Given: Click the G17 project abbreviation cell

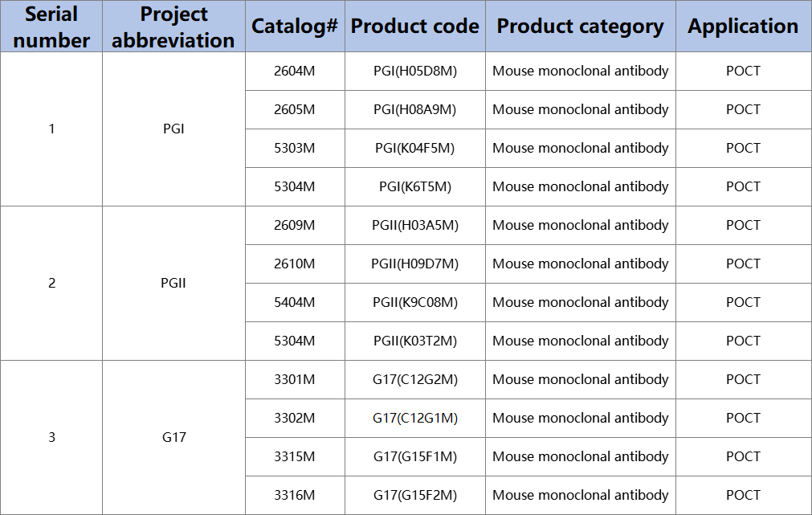Looking at the screenshot, I should pos(173,437).
